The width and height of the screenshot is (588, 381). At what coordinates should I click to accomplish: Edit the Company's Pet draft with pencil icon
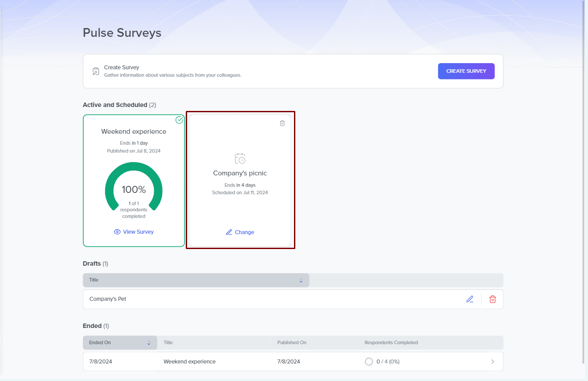point(470,299)
